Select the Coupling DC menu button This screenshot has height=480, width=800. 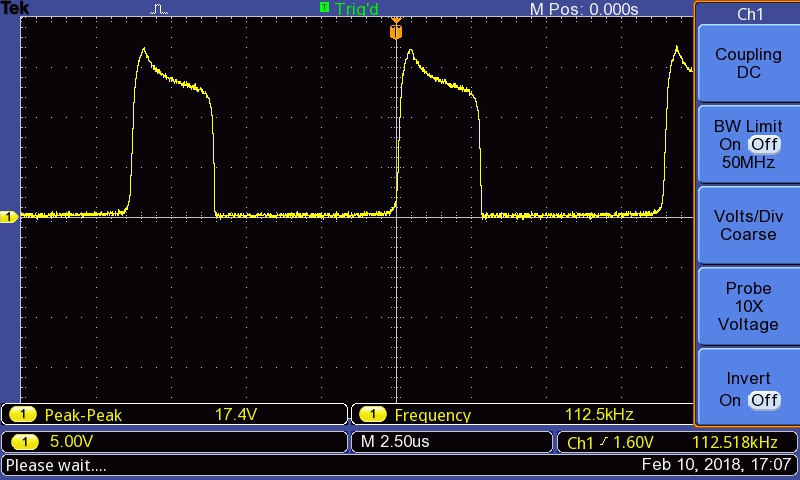click(x=748, y=63)
